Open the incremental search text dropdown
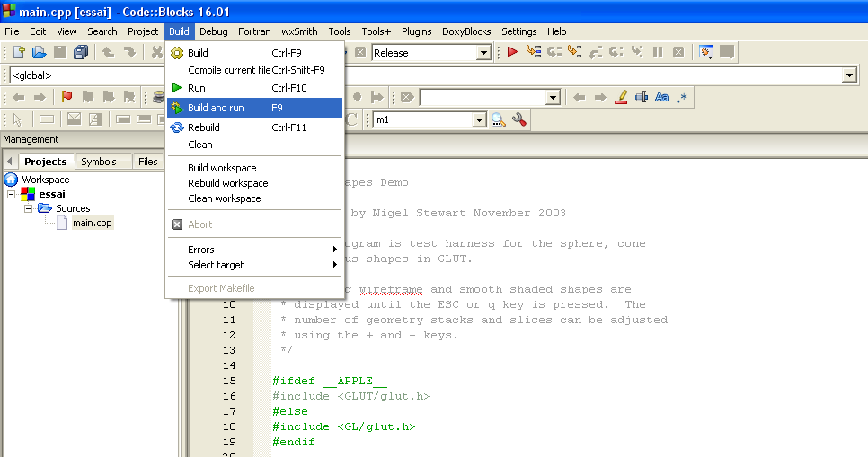The height and width of the screenshot is (457, 868). point(553,98)
